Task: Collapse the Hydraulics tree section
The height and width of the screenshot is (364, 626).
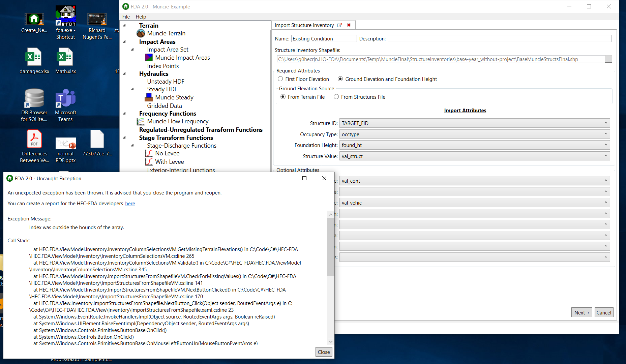Action: click(125, 74)
